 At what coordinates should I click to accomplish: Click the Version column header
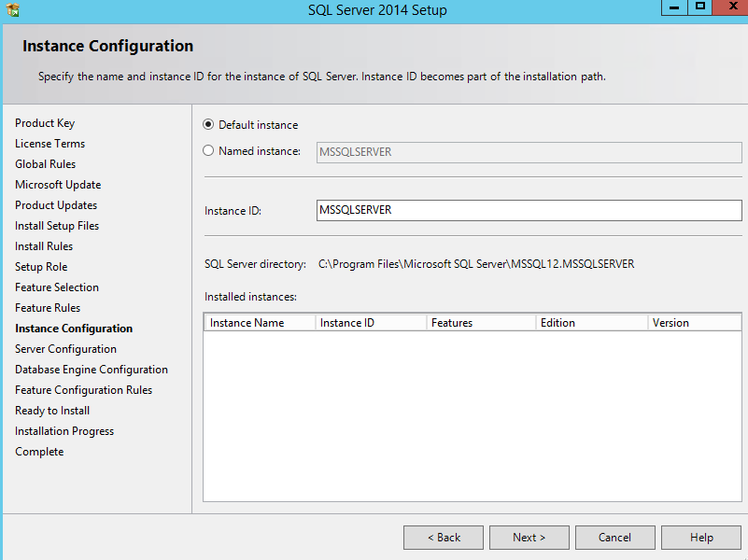tap(693, 323)
